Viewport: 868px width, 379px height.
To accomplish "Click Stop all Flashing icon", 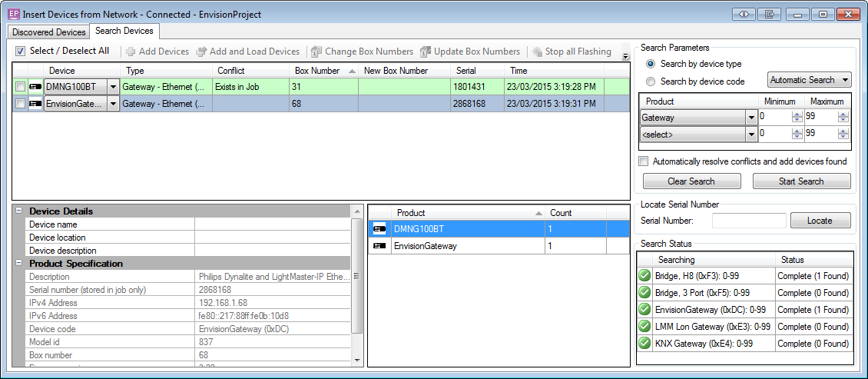I will pyautogui.click(x=537, y=52).
